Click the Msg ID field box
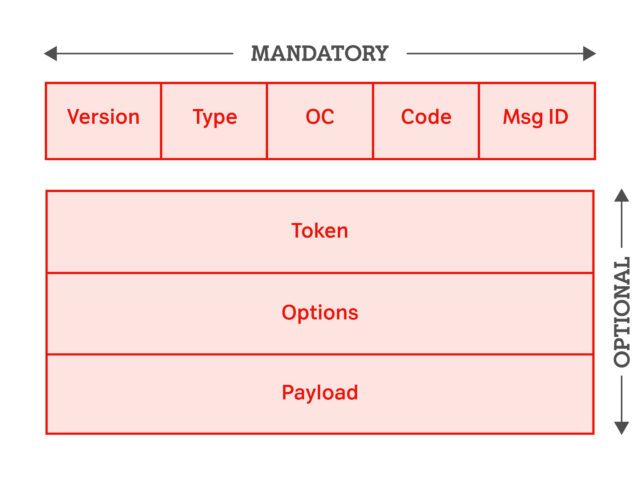Image resolution: width=640 pixels, height=480 pixels. point(537,121)
